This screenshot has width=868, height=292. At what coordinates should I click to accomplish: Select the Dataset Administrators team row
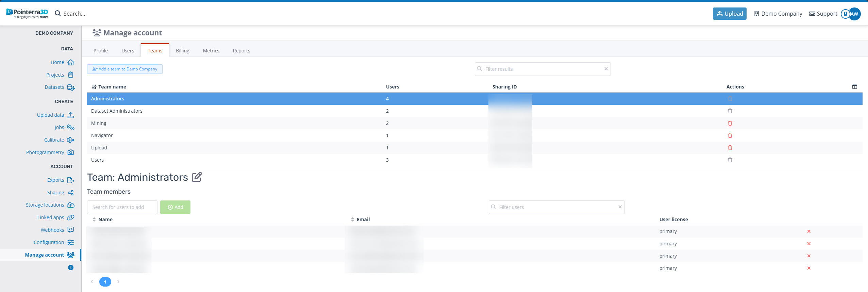(x=117, y=111)
